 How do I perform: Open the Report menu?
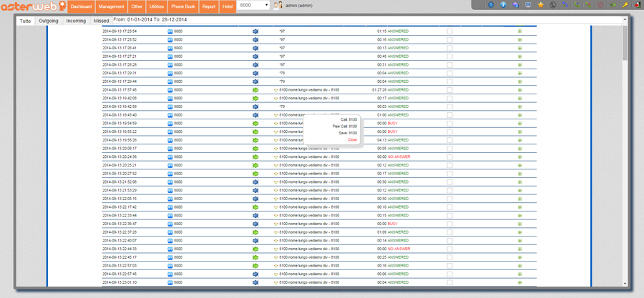coord(209,6)
